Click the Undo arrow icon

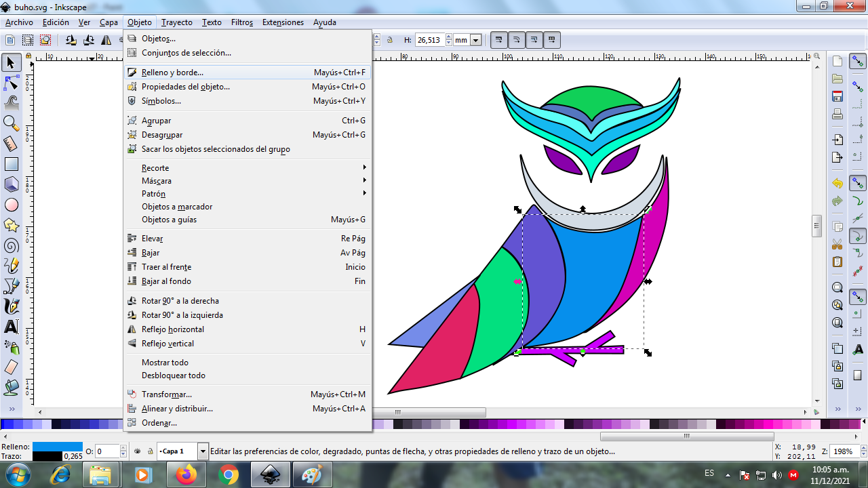837,184
